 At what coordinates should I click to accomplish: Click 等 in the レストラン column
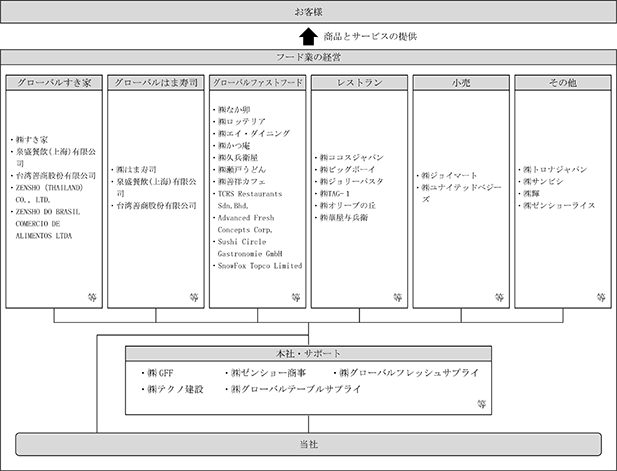point(398,297)
